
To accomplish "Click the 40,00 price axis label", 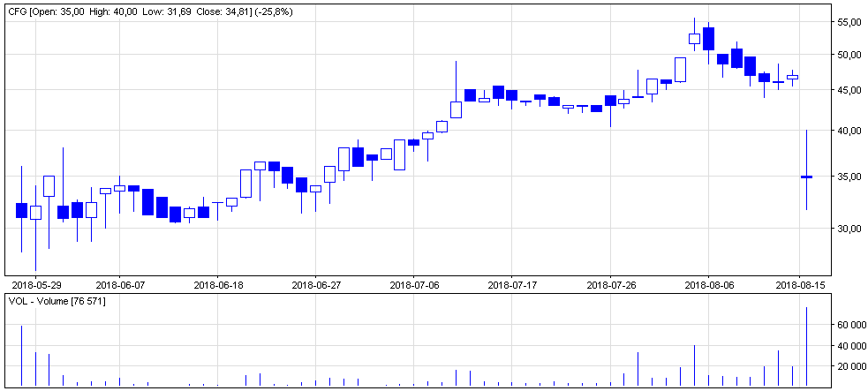I will (x=849, y=131).
